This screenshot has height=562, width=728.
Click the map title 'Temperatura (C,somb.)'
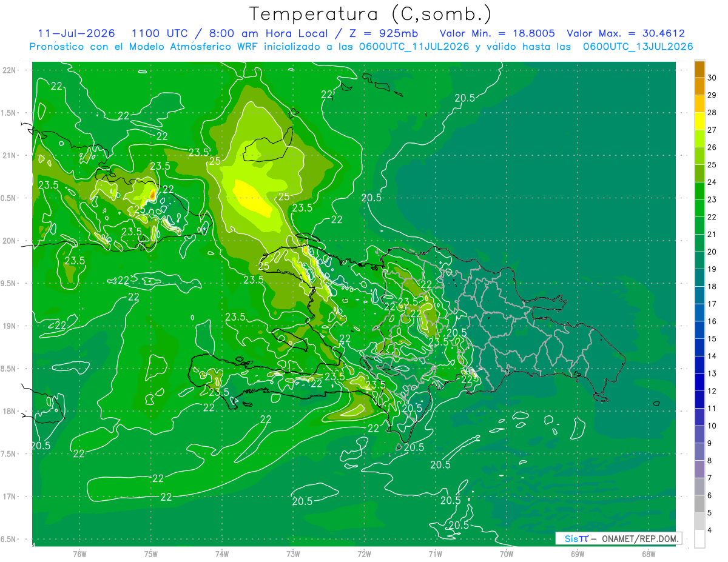[x=370, y=14]
